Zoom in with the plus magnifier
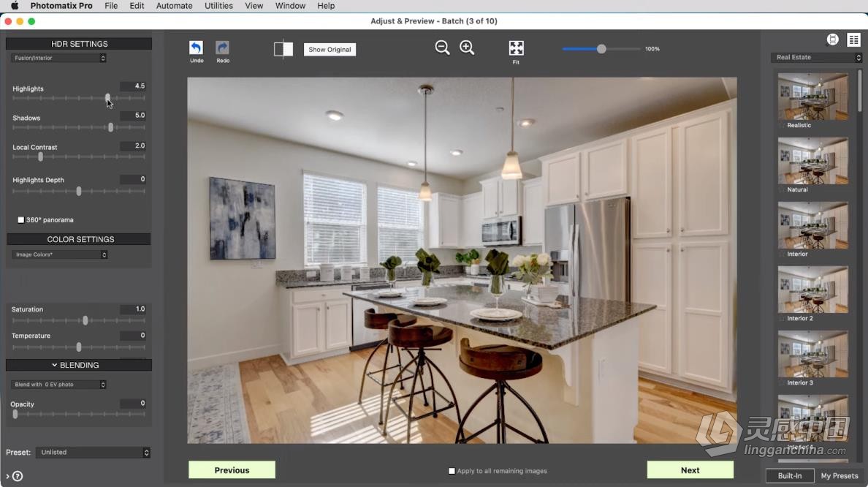The height and width of the screenshot is (487, 868). point(467,48)
